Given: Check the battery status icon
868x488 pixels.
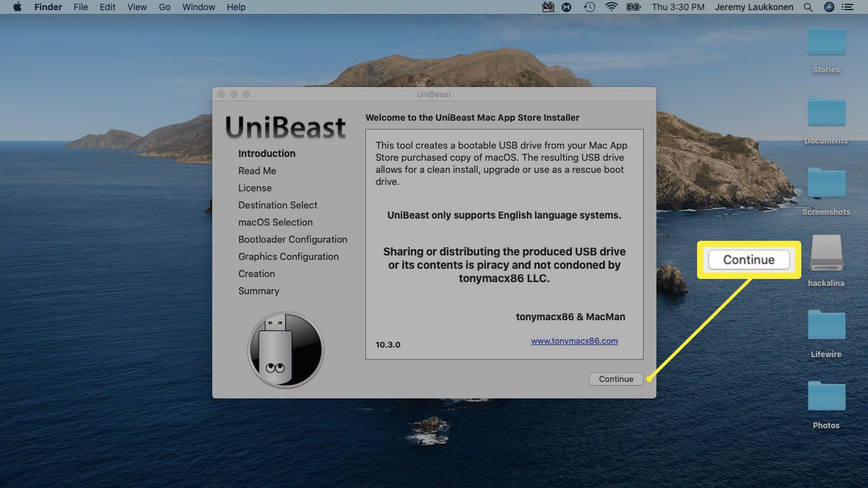Looking at the screenshot, I should click(x=633, y=7).
